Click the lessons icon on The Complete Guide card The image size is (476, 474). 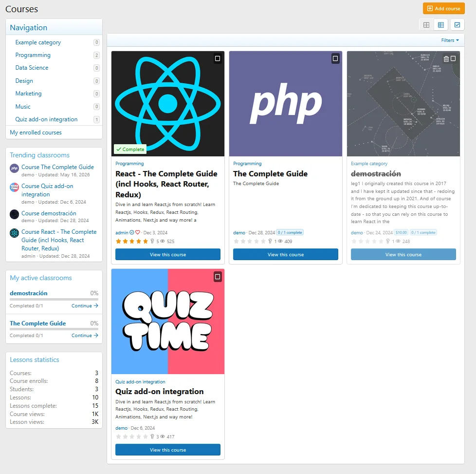click(270, 241)
